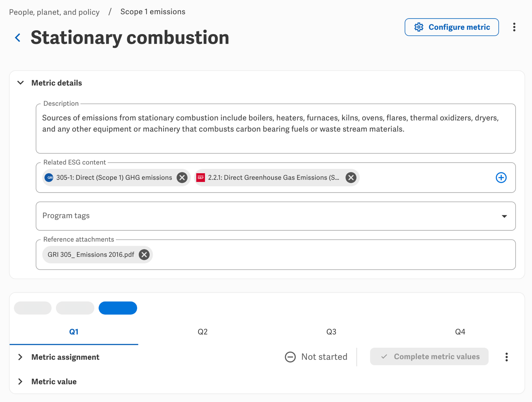Viewport: 532px width, 402px height.
Task: Remove the 2.2.1 Direct Greenhouse Gas chip
Action: point(351,178)
